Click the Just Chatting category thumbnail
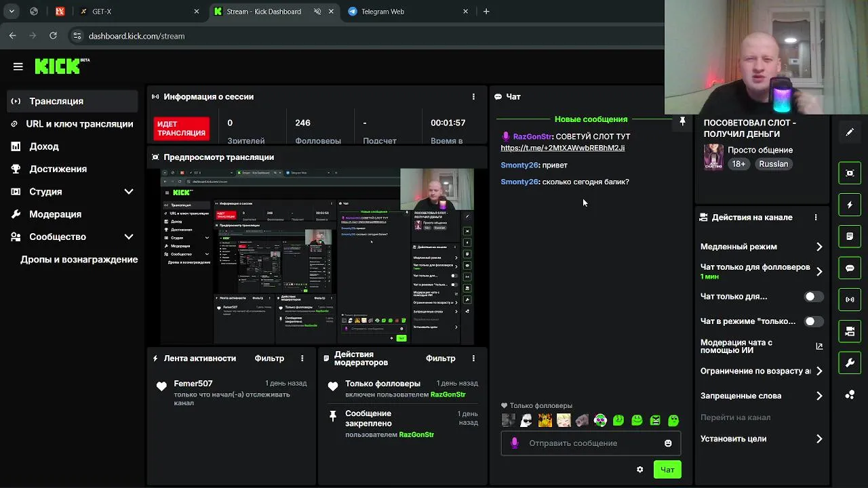Image resolution: width=868 pixels, height=488 pixels. 713,157
